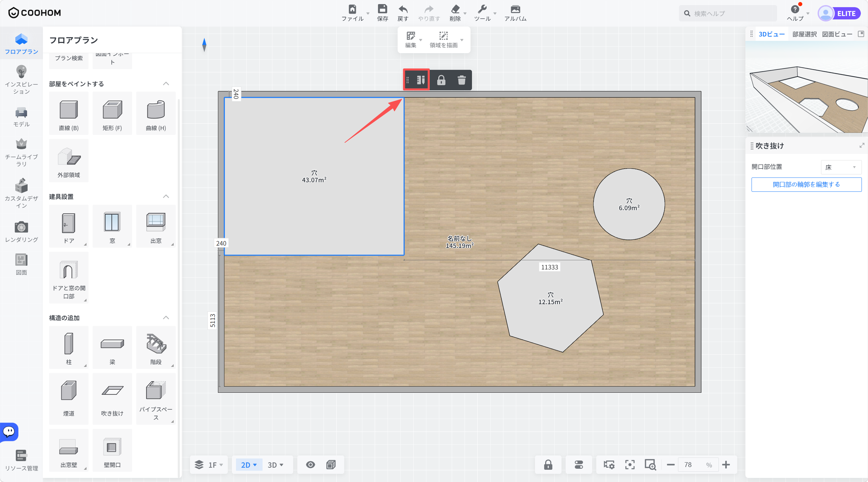This screenshot has width=868, height=482.
Task: Click the 3D preview thumbnail
Action: 806,87
